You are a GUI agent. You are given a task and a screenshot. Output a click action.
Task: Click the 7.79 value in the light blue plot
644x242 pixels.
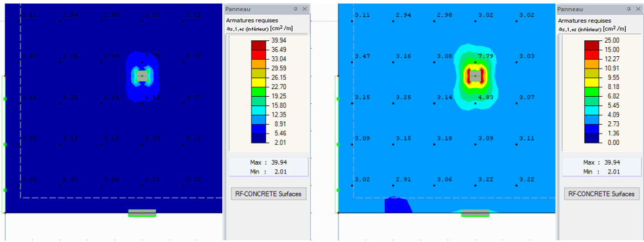(485, 56)
